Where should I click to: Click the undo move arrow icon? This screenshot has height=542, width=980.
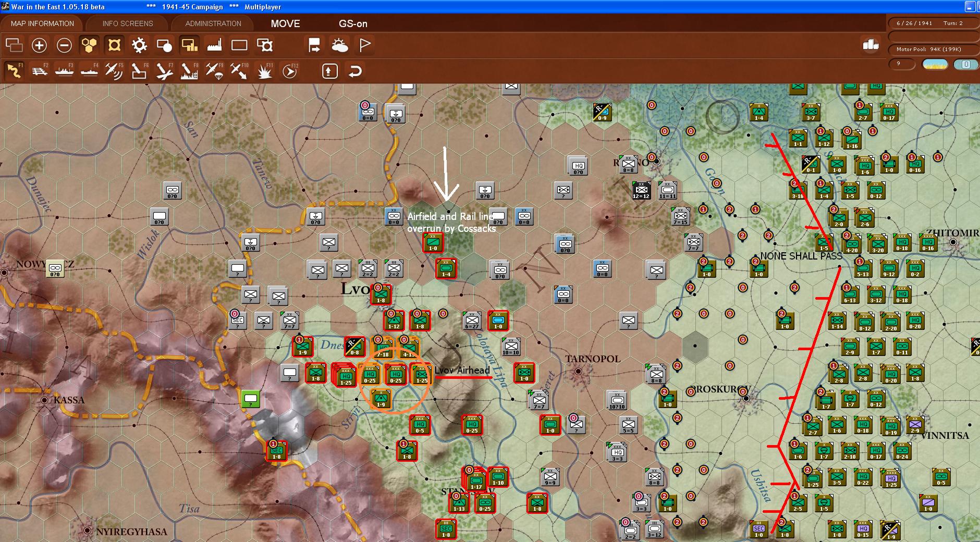click(x=355, y=71)
